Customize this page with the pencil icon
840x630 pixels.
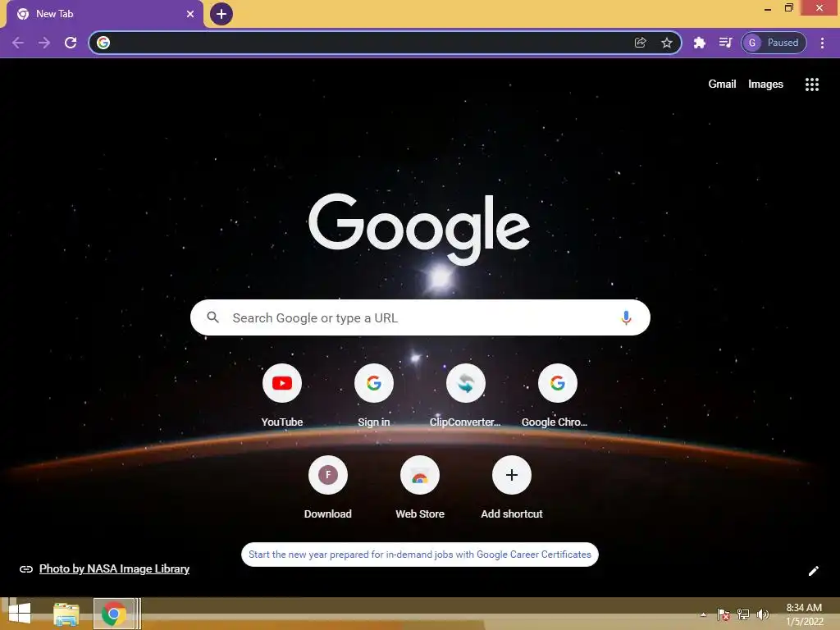click(x=813, y=571)
